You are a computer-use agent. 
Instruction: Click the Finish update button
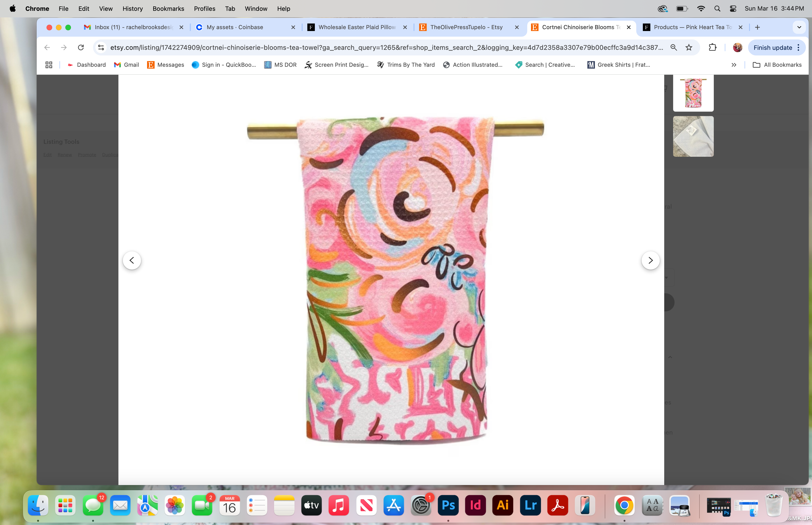click(x=773, y=47)
